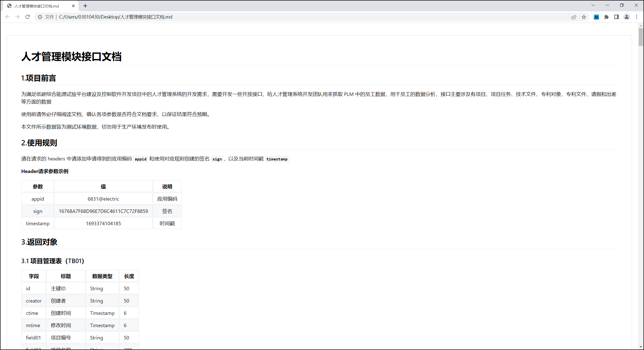Screen dimensions: 644x350
Task: Click the 创建者 cell
Action: point(66,301)
